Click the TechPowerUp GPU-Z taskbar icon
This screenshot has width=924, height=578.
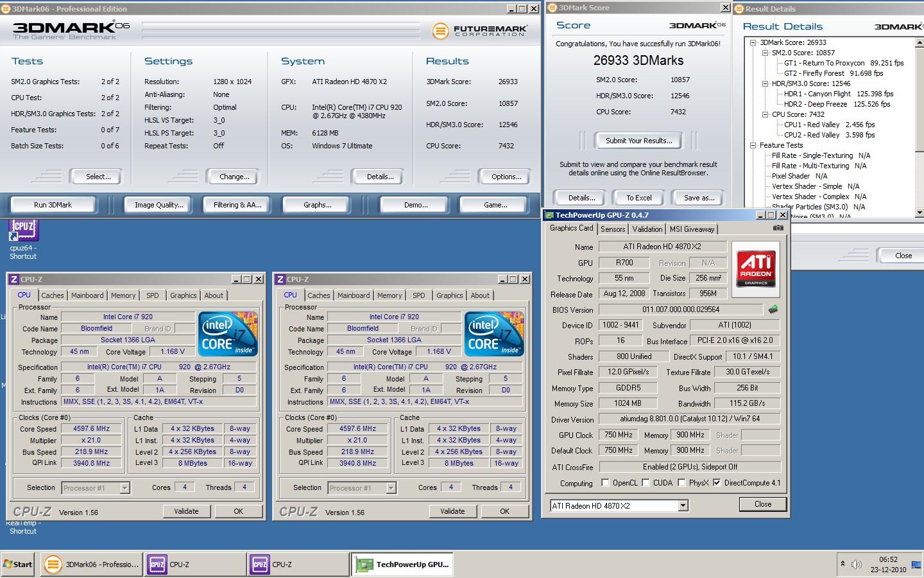pyautogui.click(x=402, y=565)
